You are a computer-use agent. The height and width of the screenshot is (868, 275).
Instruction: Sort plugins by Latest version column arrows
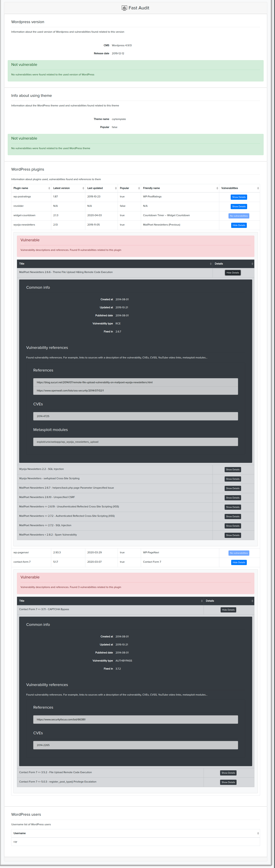point(83,188)
